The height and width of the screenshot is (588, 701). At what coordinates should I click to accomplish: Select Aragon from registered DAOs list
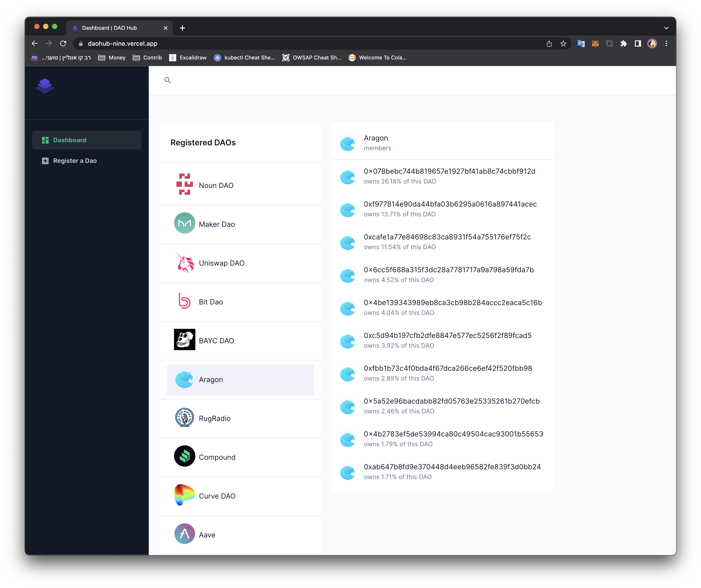(239, 379)
